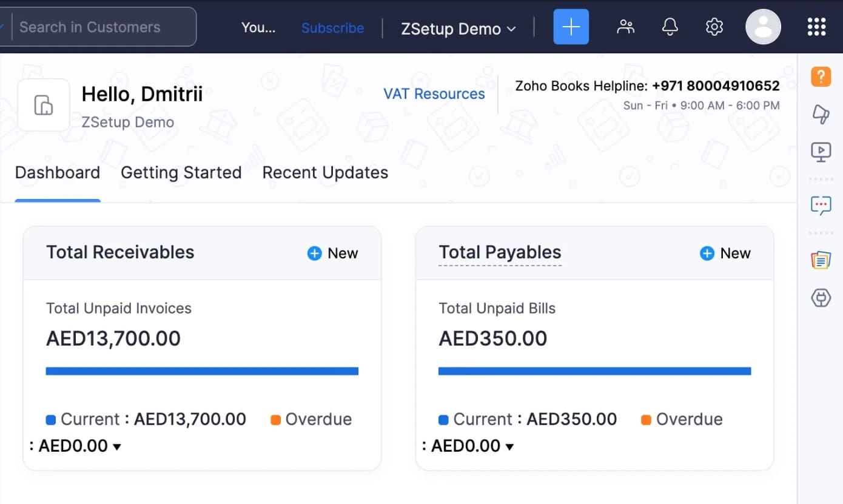Click the Total Receivables heading text
This screenshot has width=843, height=504.
120,252
